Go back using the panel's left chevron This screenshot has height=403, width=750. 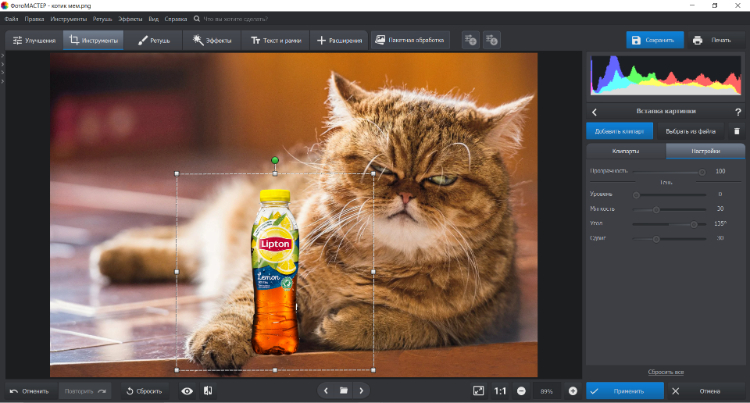click(595, 112)
